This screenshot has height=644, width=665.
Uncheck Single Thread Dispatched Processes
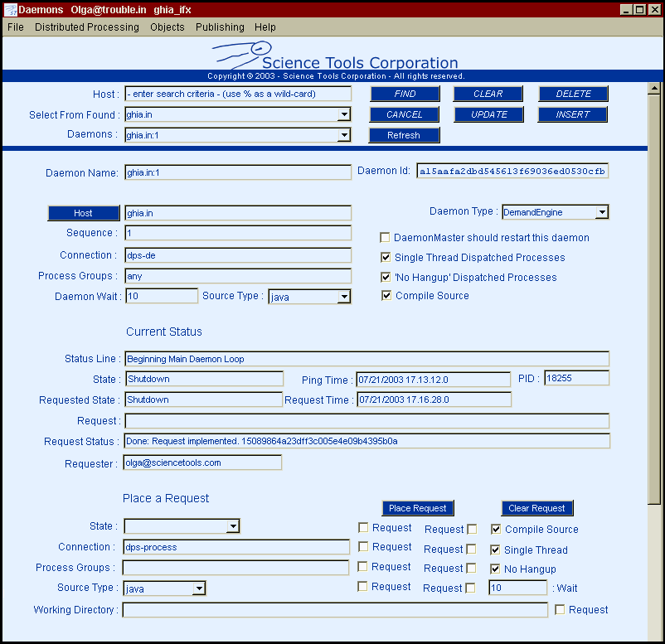[386, 258]
